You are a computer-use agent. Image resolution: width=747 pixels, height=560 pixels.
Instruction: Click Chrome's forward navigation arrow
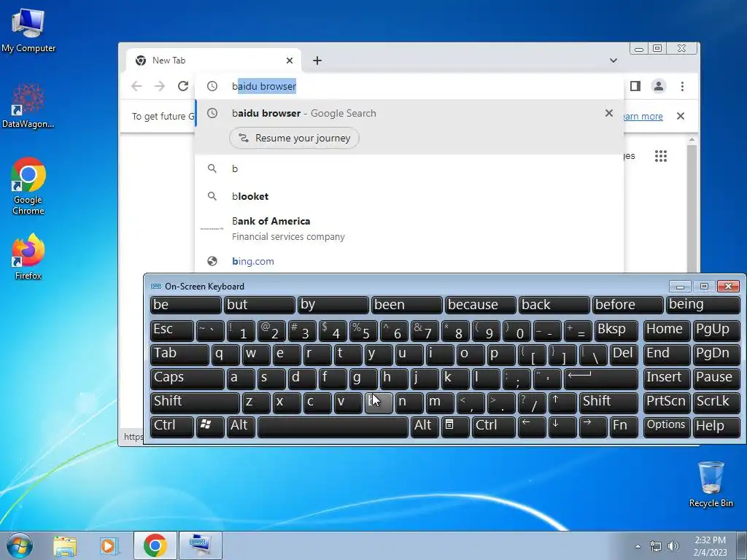[x=160, y=86]
